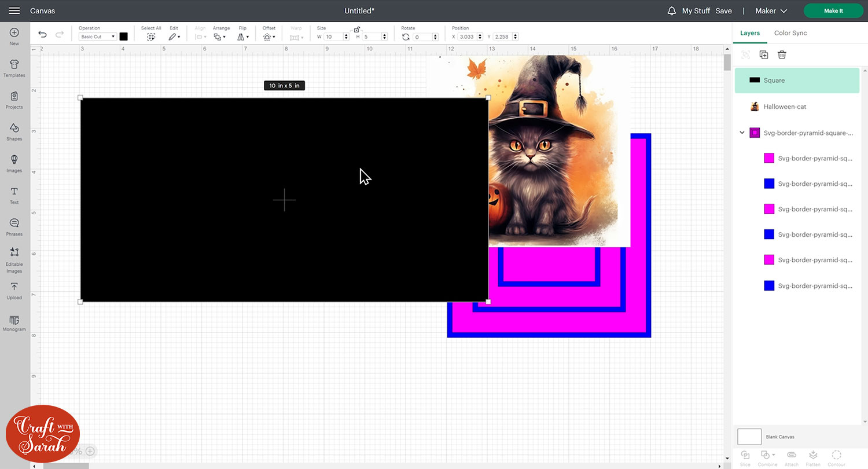The height and width of the screenshot is (469, 868).
Task: Open the Align dropdown
Action: click(200, 36)
